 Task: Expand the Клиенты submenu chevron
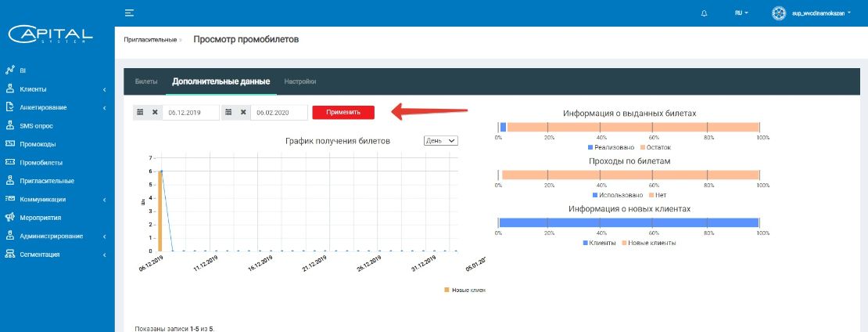pyautogui.click(x=105, y=89)
